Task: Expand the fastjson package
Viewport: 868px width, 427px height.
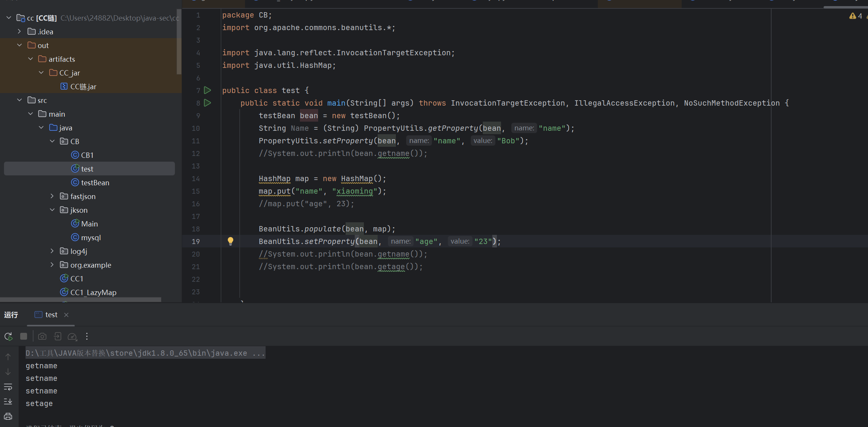Action: click(x=52, y=196)
